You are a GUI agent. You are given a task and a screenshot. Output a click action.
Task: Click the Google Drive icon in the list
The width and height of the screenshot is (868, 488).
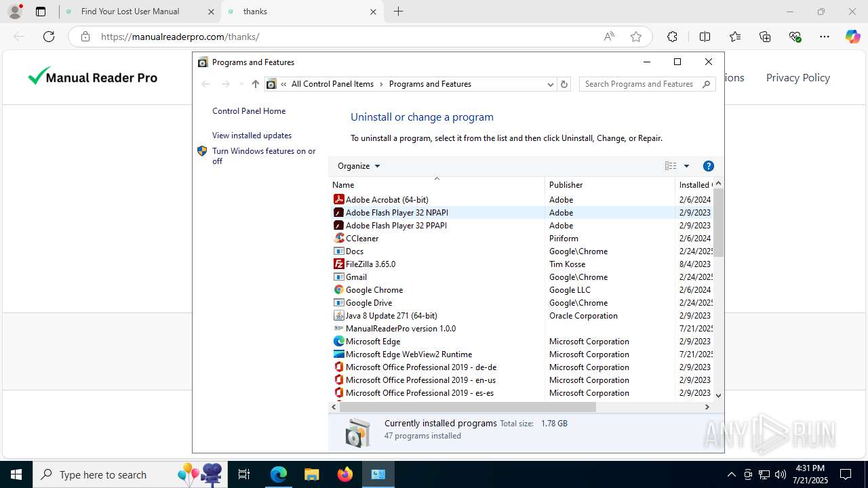[x=339, y=302]
